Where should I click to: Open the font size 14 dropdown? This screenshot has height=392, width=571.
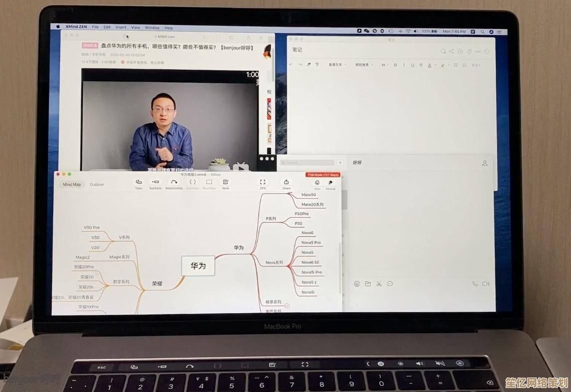click(384, 65)
